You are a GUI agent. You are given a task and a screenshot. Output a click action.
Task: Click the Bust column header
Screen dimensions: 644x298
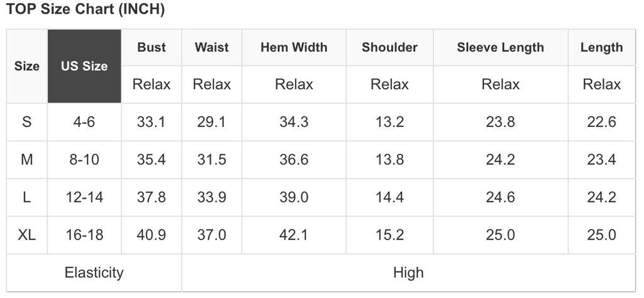[x=152, y=47]
